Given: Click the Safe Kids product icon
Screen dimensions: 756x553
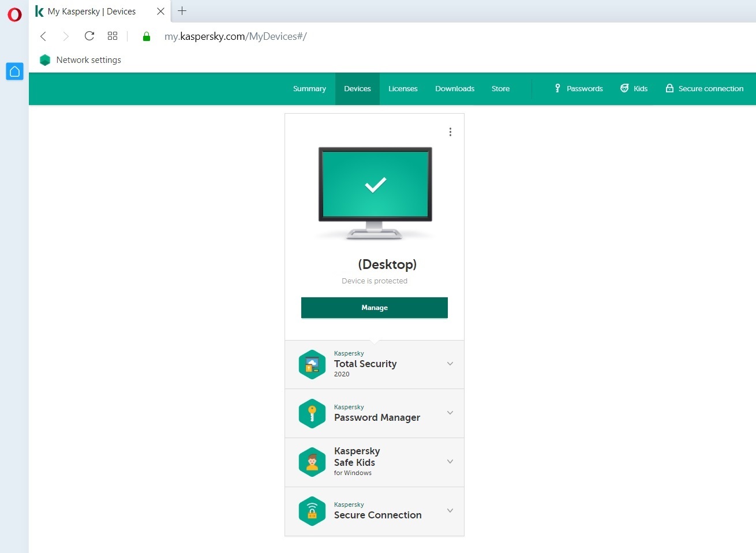Looking at the screenshot, I should (312, 462).
